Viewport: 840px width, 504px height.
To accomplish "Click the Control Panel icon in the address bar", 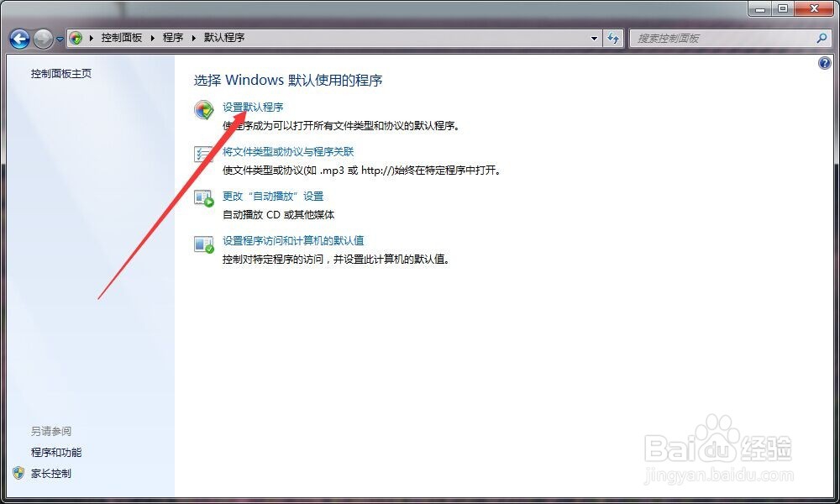I will (x=76, y=38).
